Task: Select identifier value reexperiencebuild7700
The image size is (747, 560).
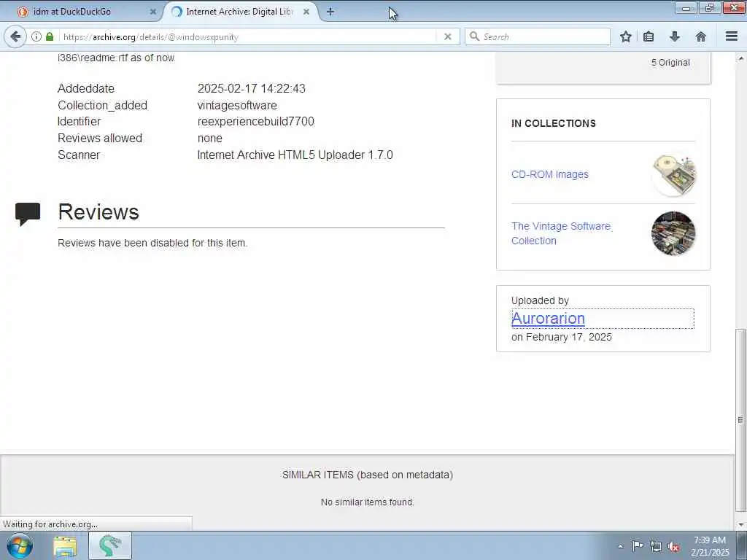Action: pos(256,122)
